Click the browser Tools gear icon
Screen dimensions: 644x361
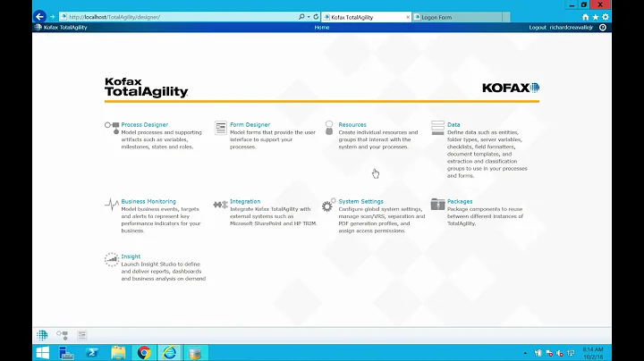pyautogui.click(x=606, y=17)
